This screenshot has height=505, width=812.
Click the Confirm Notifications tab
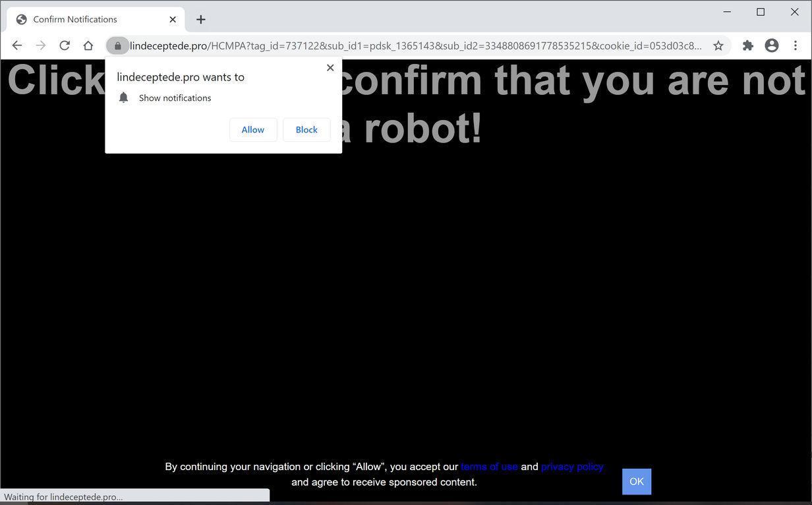pos(86,19)
